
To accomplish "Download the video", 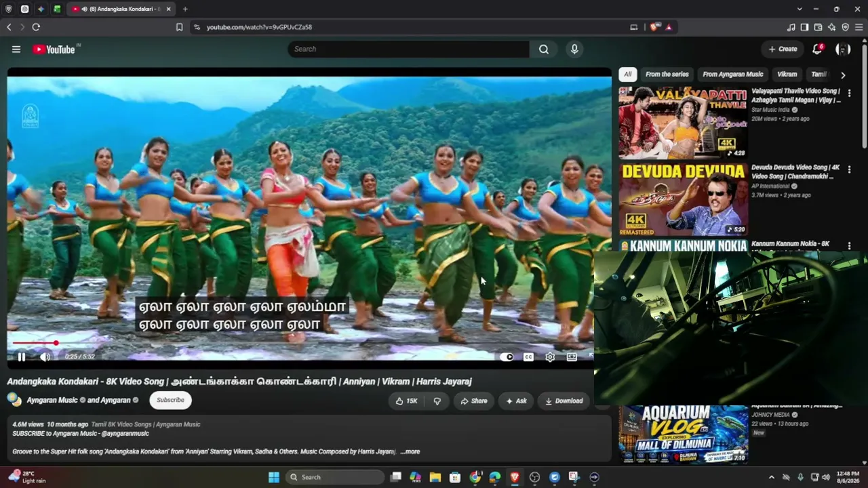I will point(564,401).
